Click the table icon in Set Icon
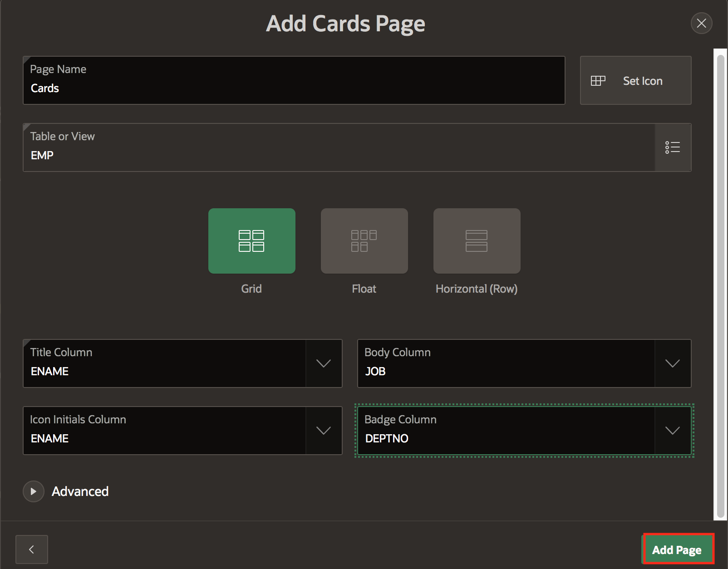728x569 pixels. click(x=598, y=81)
